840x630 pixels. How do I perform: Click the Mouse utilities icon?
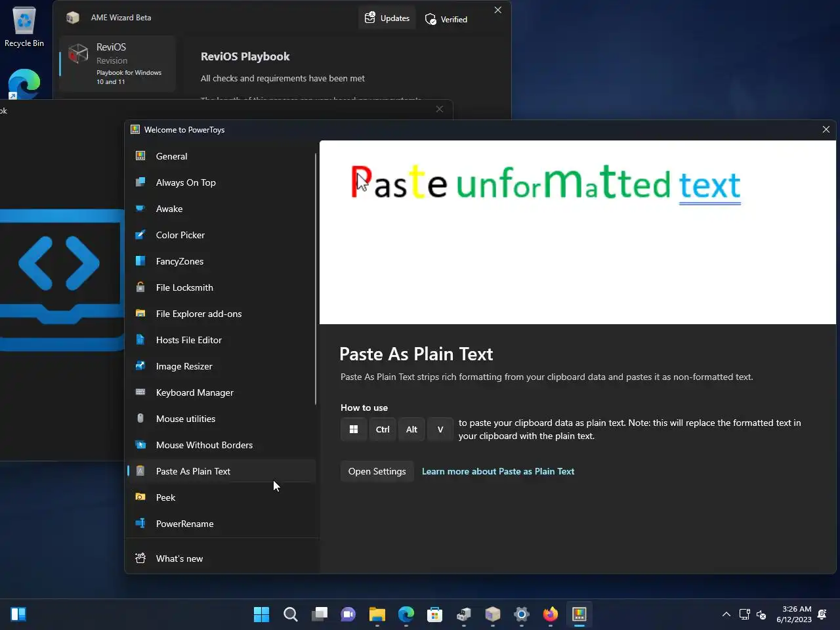point(140,419)
